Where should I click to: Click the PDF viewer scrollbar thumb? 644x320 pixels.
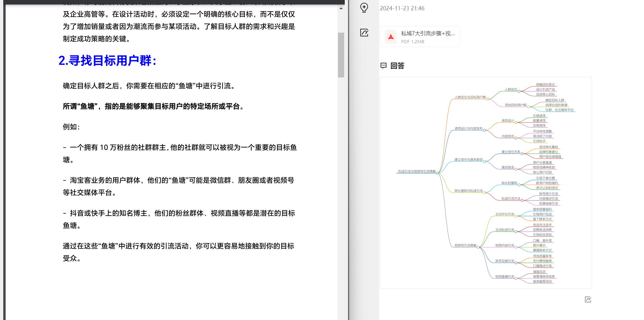[x=341, y=53]
